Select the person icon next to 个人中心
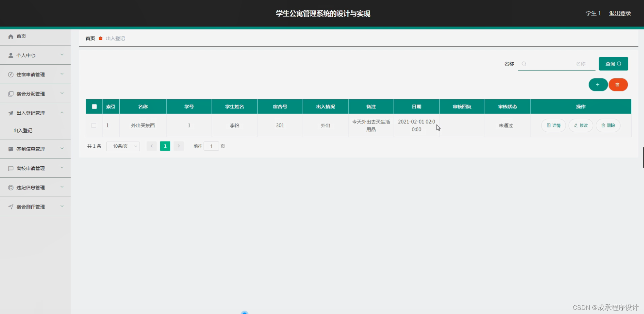 pos(10,55)
